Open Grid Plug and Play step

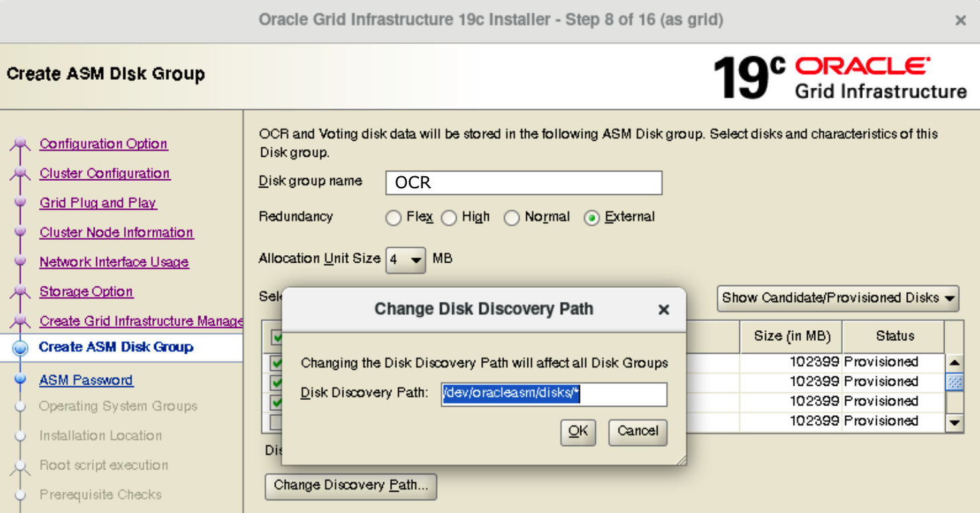click(98, 203)
